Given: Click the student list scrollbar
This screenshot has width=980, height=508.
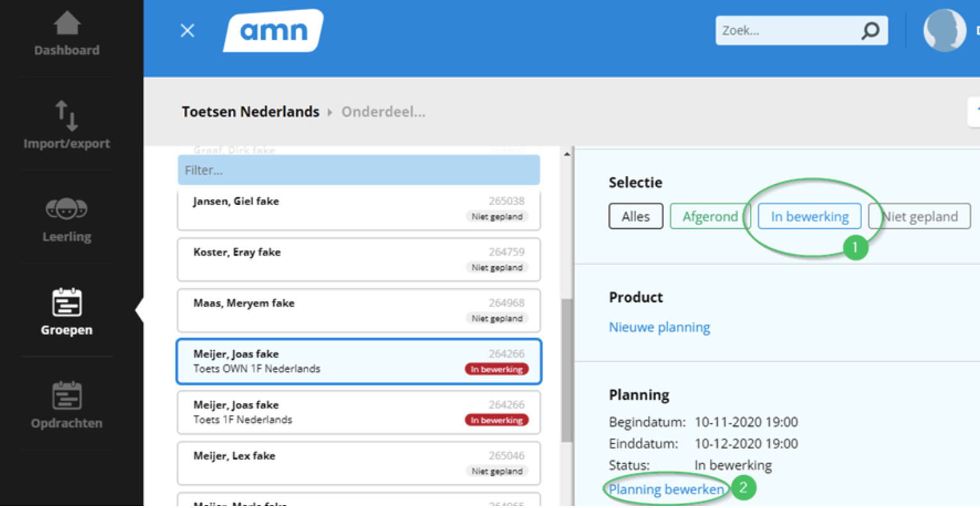Looking at the screenshot, I should 567,370.
